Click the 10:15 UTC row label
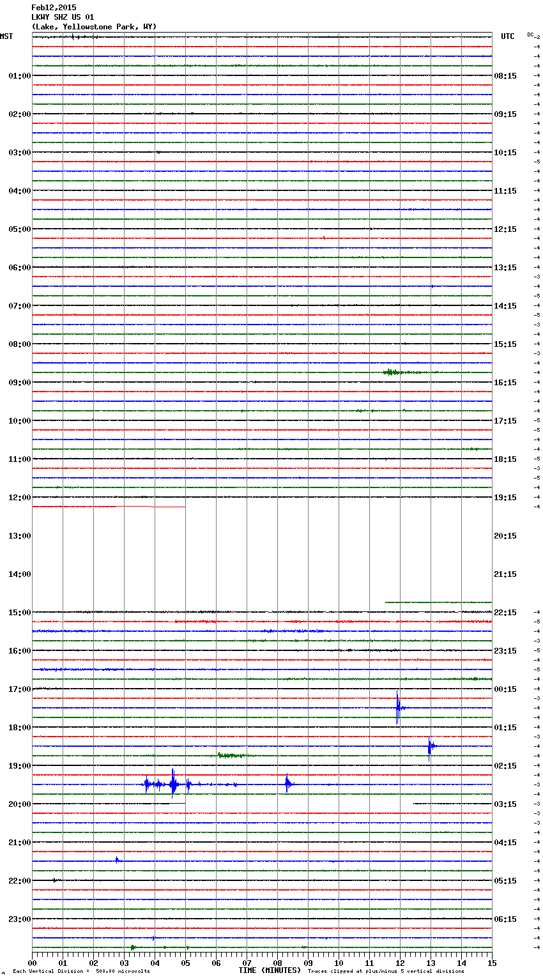Image resolution: width=543 pixels, height=980 pixels. [x=505, y=153]
